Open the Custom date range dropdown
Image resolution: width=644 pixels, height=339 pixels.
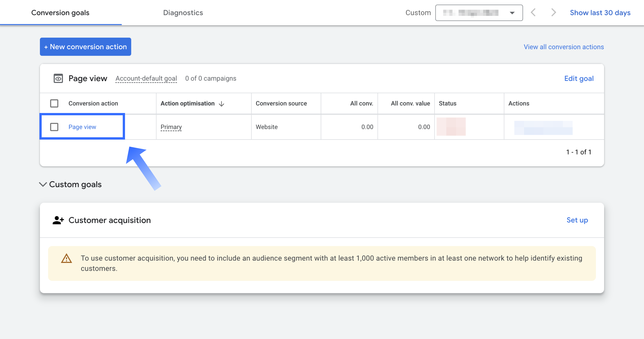click(x=479, y=13)
